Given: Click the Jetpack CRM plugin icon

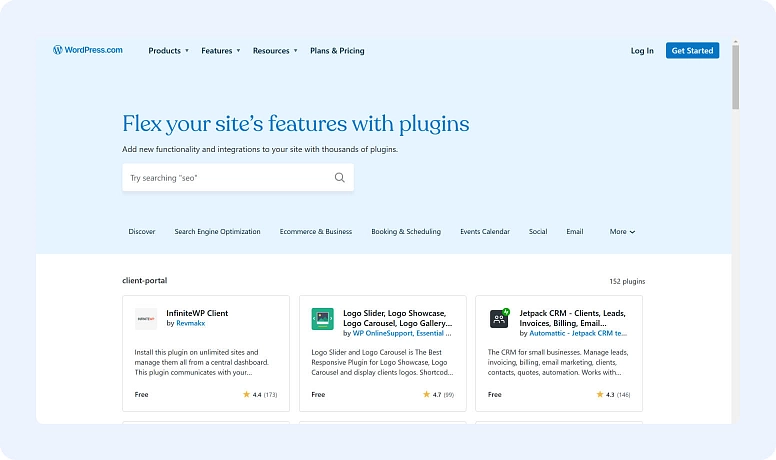Looking at the screenshot, I should point(499,318).
